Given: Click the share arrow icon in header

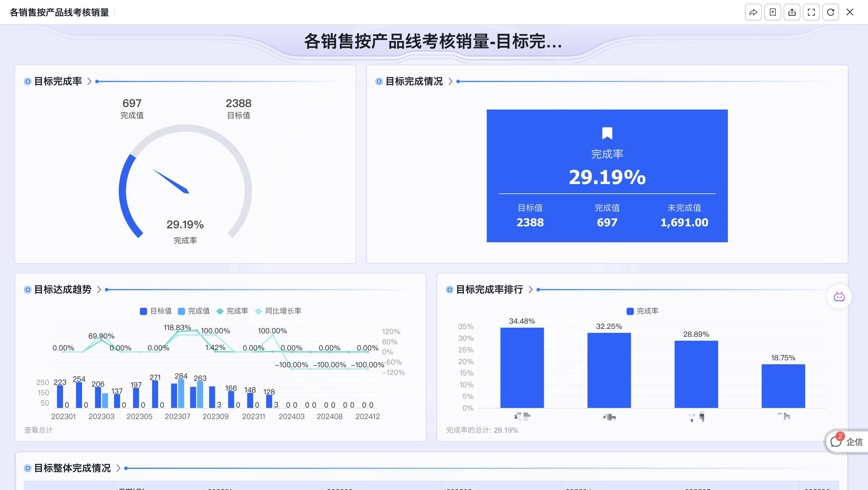Looking at the screenshot, I should [753, 12].
